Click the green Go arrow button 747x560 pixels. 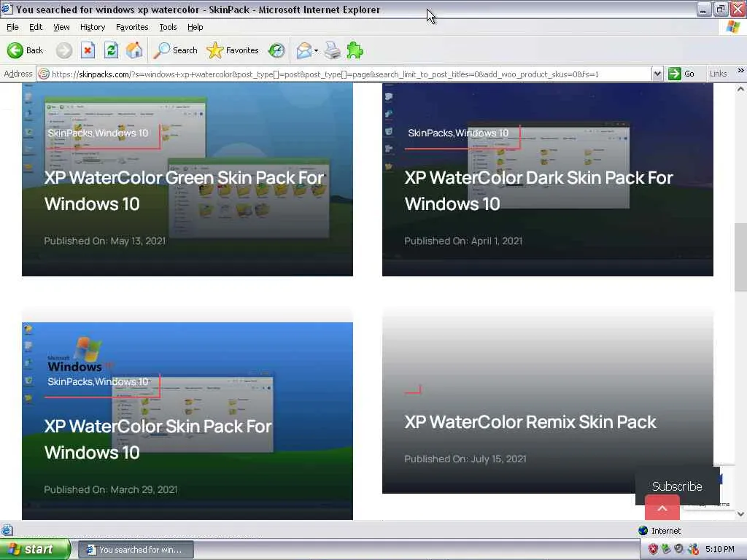point(681,74)
